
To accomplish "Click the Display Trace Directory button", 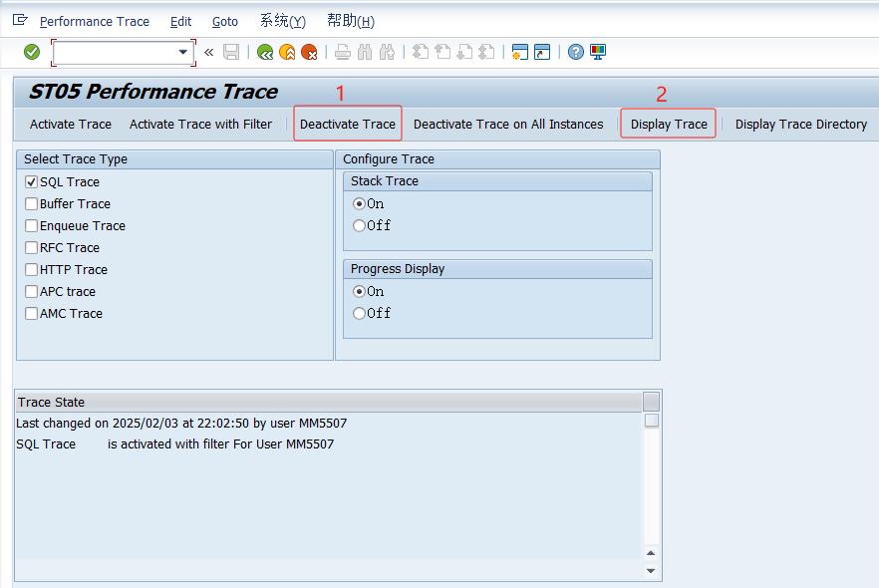I will pos(800,124).
